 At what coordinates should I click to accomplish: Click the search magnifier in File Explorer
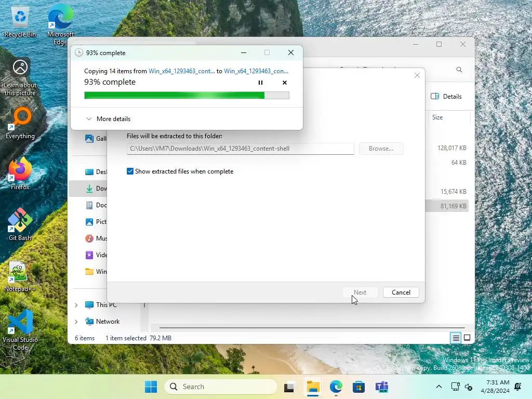click(459, 70)
